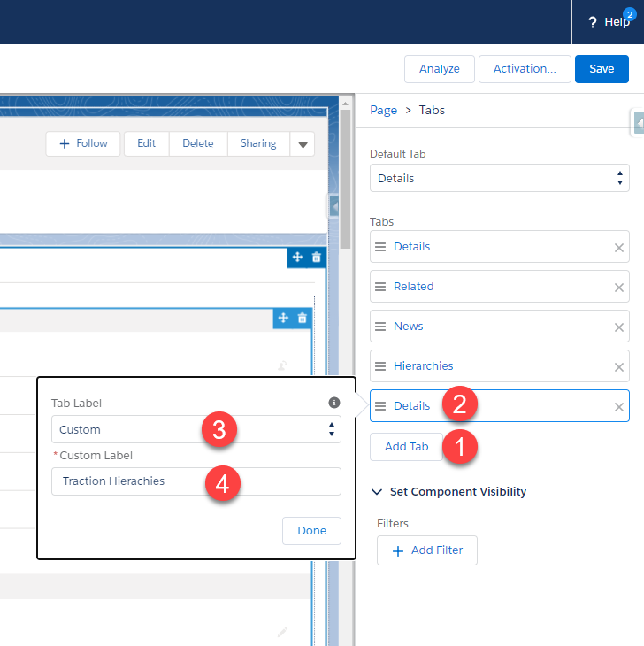Click the Help notification badge
The width and height of the screenshot is (644, 646).
(x=630, y=14)
